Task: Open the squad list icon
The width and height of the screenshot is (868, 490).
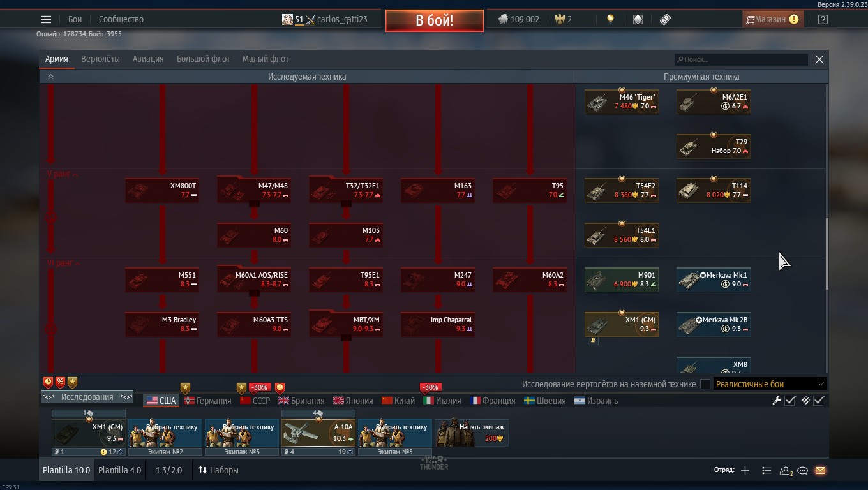Action: tap(767, 471)
